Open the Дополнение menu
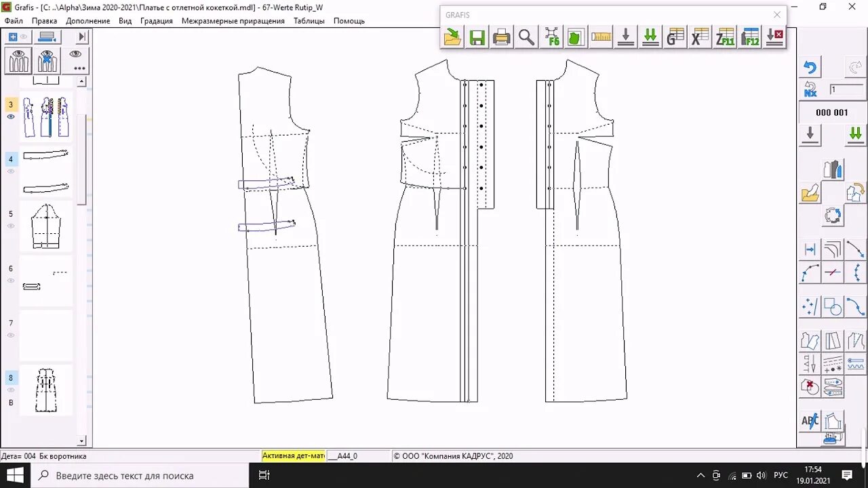This screenshot has height=488, width=868. (x=88, y=21)
